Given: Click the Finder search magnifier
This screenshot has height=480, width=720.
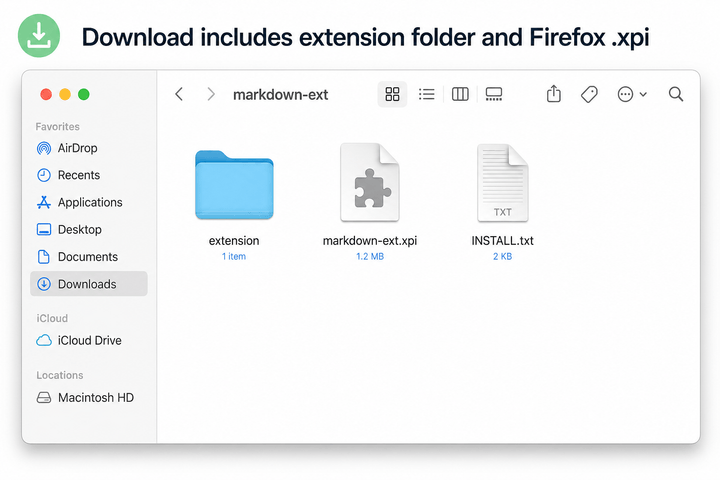Looking at the screenshot, I should click(675, 94).
